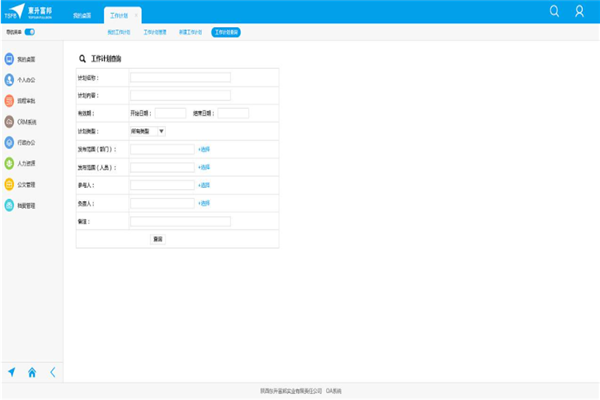Select the highlighted 工作计划查询 sub-tab
This screenshot has width=600, height=400.
[x=226, y=32]
